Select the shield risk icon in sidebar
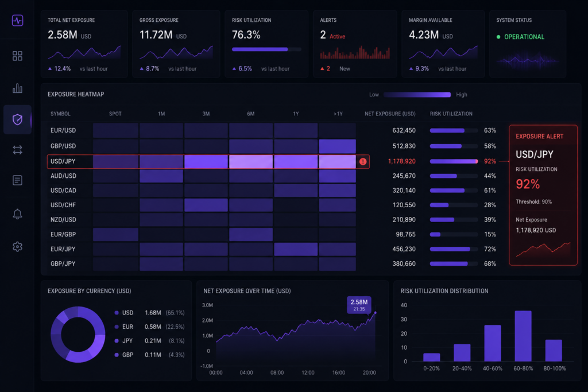 point(17,119)
